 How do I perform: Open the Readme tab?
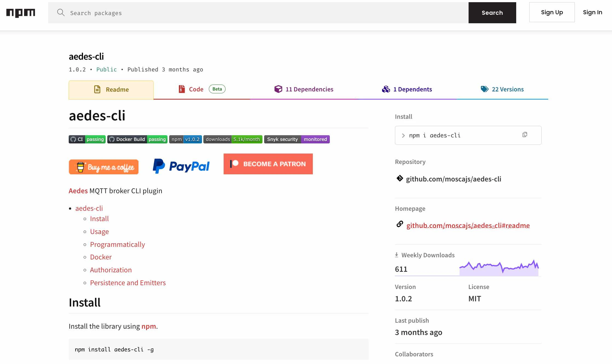(x=111, y=90)
